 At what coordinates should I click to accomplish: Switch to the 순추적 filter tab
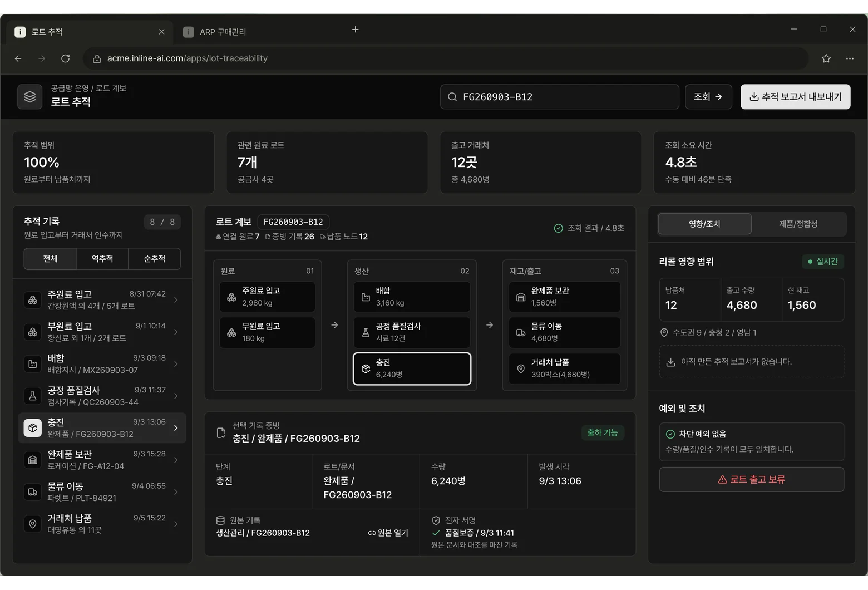coord(155,259)
